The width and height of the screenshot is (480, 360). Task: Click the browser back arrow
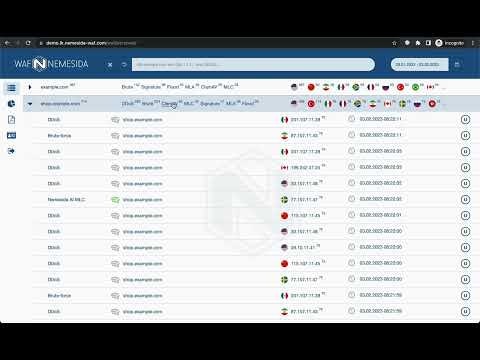pos(7,43)
